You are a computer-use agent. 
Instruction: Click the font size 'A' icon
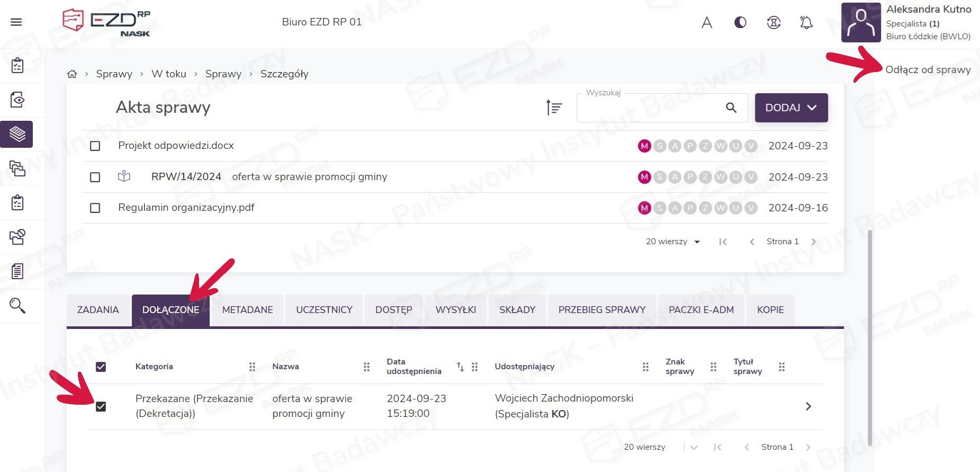[x=707, y=23]
